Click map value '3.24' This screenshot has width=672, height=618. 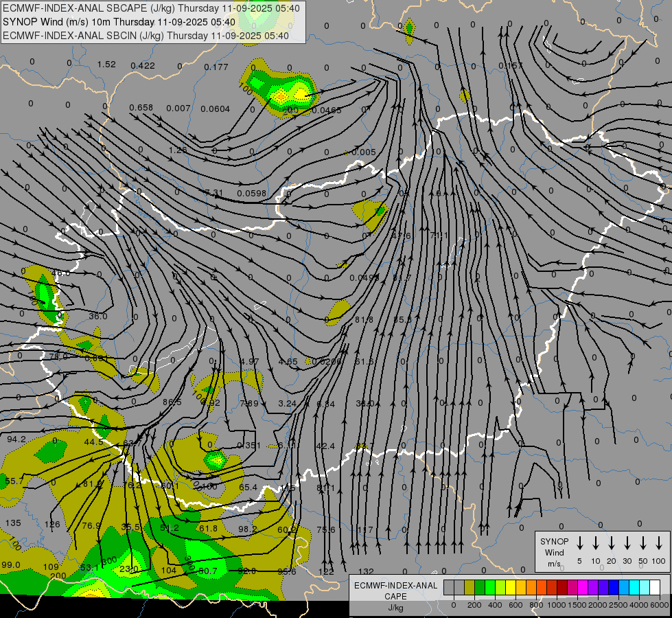[287, 404]
